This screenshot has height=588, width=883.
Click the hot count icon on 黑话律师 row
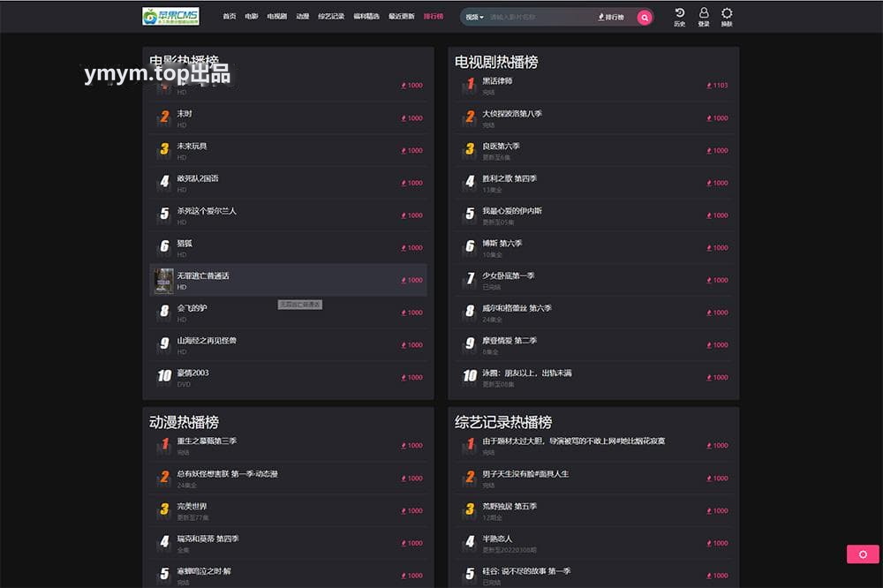709,86
